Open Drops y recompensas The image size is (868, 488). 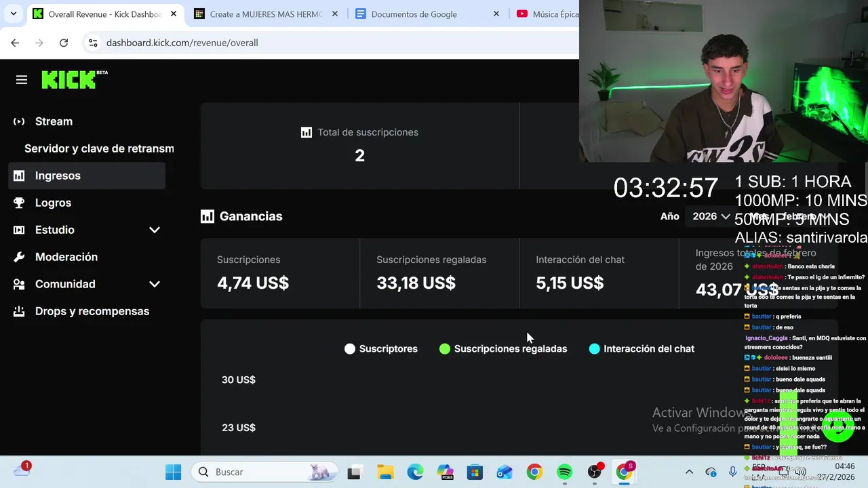[92, 311]
